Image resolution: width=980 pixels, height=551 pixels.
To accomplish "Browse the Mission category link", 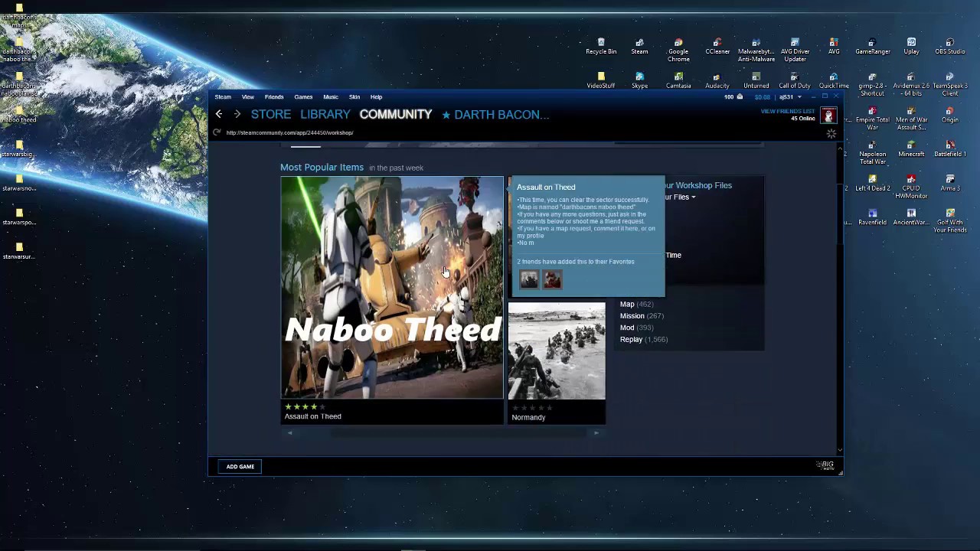I will point(632,316).
